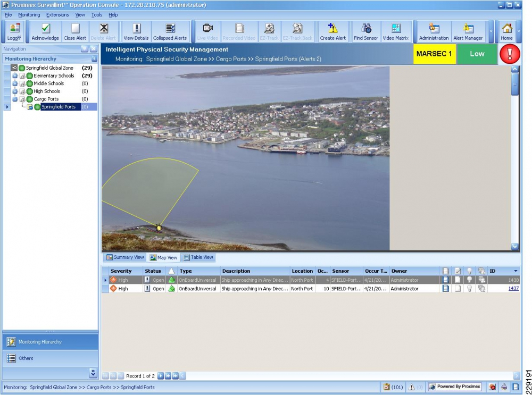Expand the Elementary Schools tree node
The image size is (532, 395).
[x=15, y=76]
